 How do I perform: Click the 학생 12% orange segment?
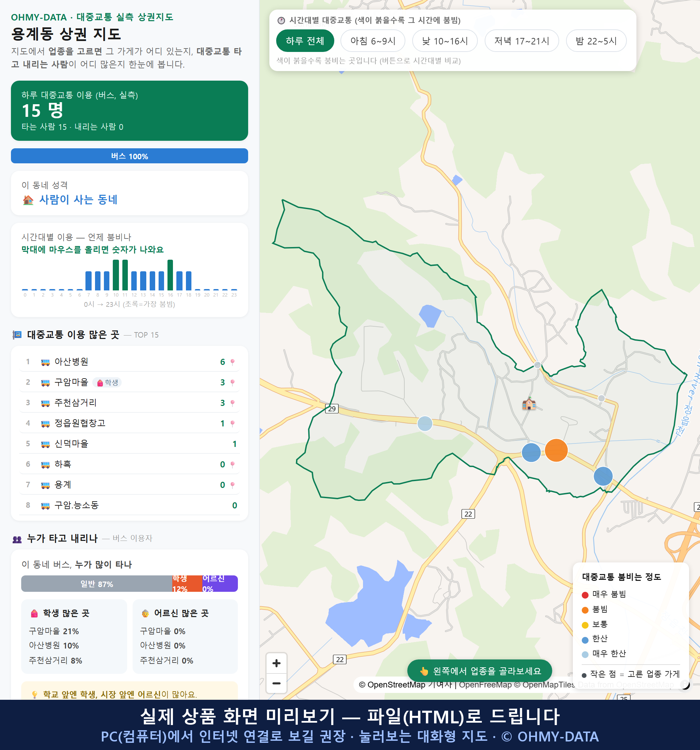coord(187,584)
